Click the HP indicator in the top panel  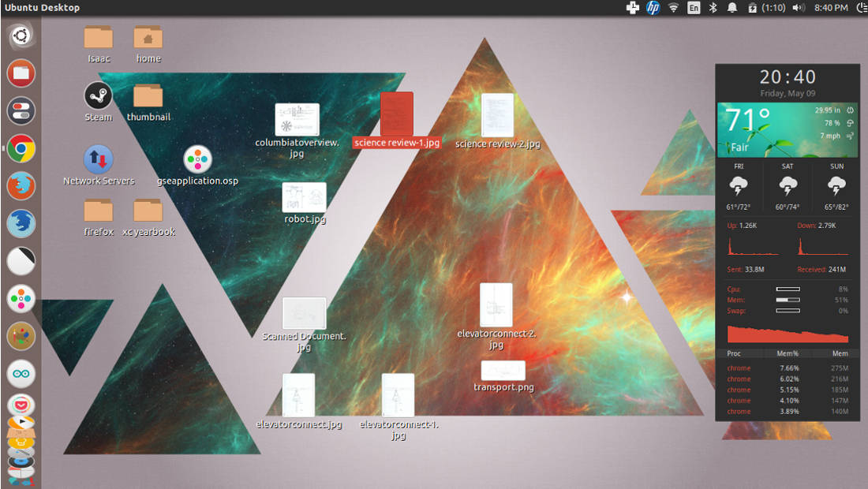[x=653, y=8]
